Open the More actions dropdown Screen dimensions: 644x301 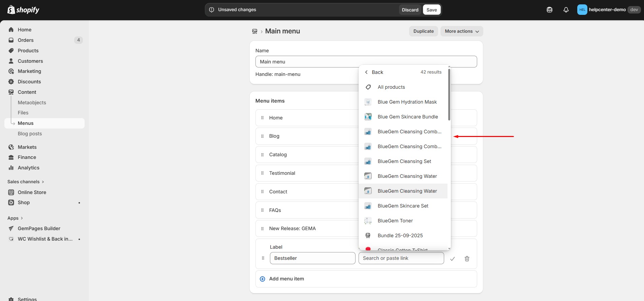coord(462,31)
